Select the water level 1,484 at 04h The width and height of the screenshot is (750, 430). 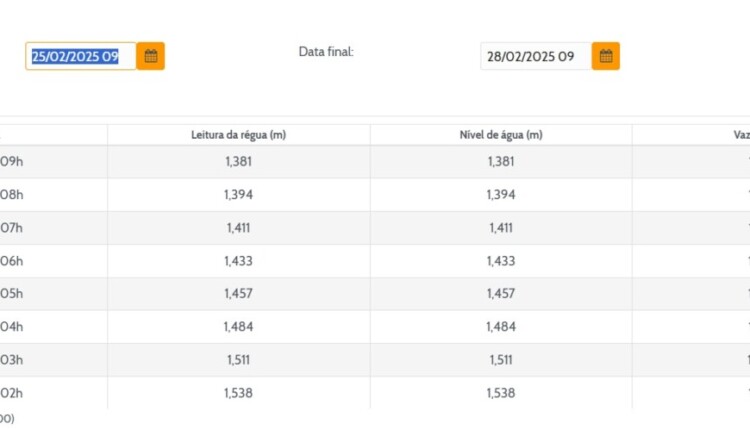501,327
